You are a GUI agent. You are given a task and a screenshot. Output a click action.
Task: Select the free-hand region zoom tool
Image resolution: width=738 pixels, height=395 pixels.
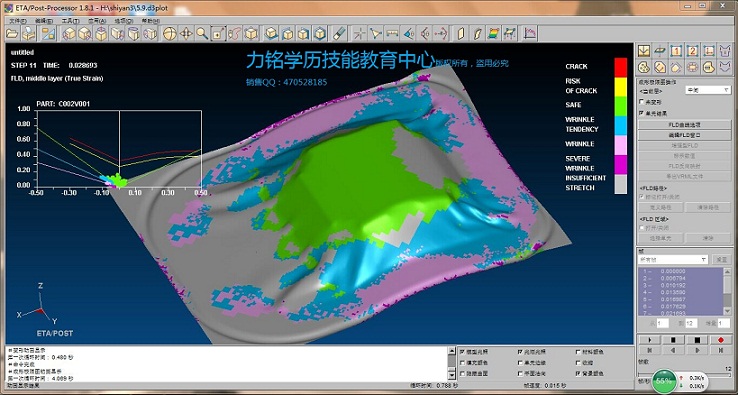tap(235, 33)
